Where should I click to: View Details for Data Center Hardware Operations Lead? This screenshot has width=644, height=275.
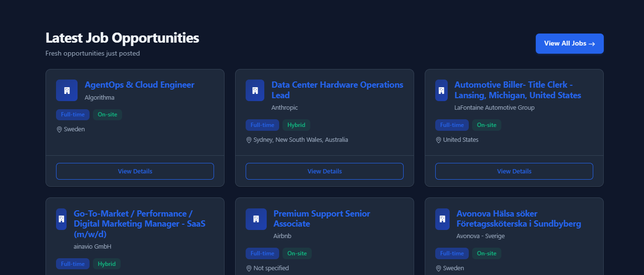(325, 171)
